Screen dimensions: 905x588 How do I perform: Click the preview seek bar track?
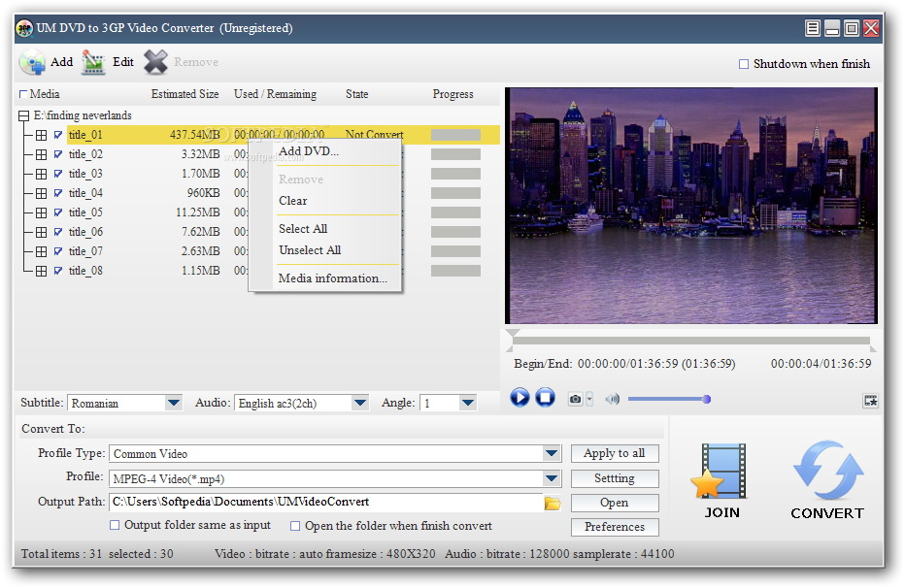(690, 341)
